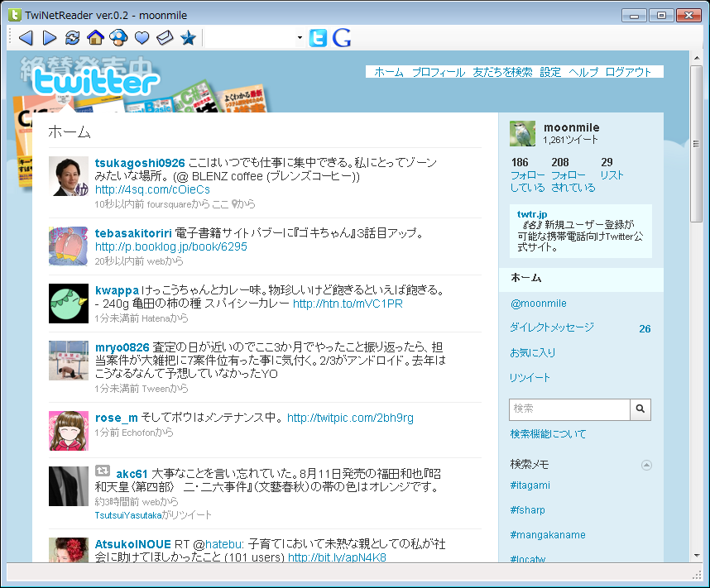710x588 pixels.
Task: Click the forward arrow toolbar icon
Action: [49, 38]
